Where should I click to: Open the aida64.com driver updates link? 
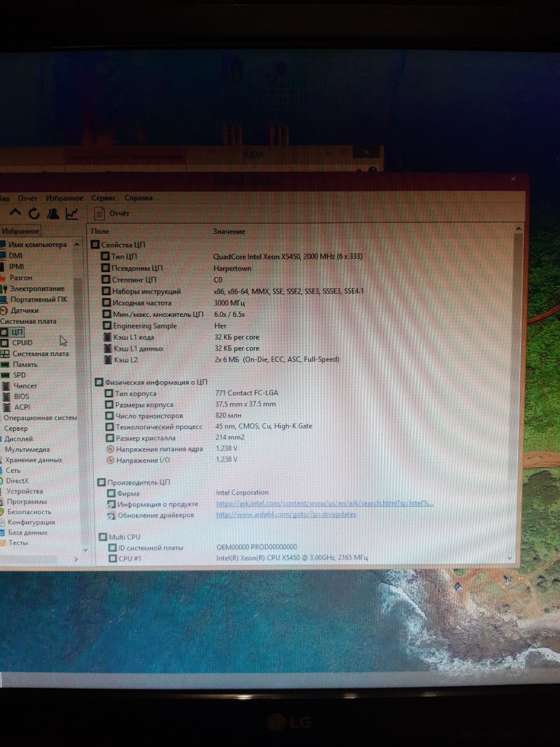click(286, 514)
